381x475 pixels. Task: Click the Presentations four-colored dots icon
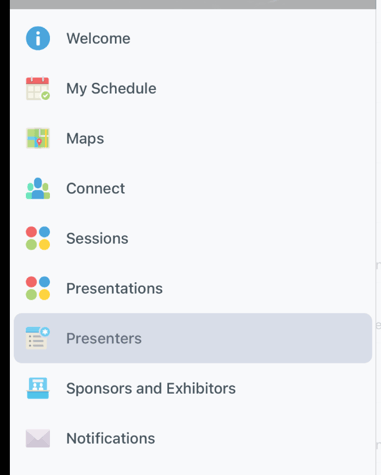coord(38,288)
